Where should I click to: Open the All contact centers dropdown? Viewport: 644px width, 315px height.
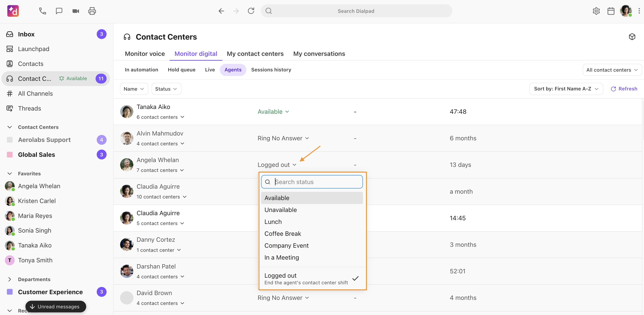point(612,70)
